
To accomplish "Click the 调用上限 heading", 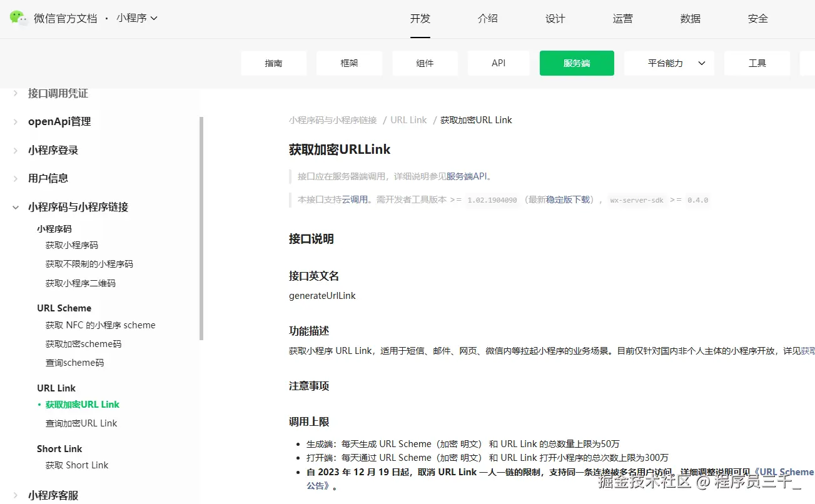I will (309, 422).
